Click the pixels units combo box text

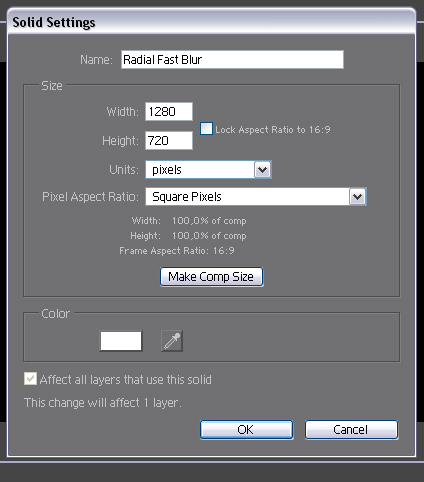pos(167,170)
